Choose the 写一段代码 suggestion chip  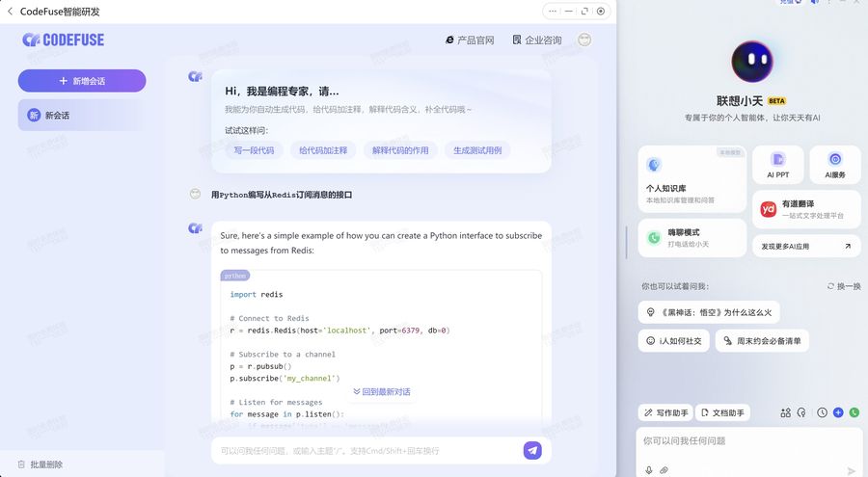coord(254,150)
